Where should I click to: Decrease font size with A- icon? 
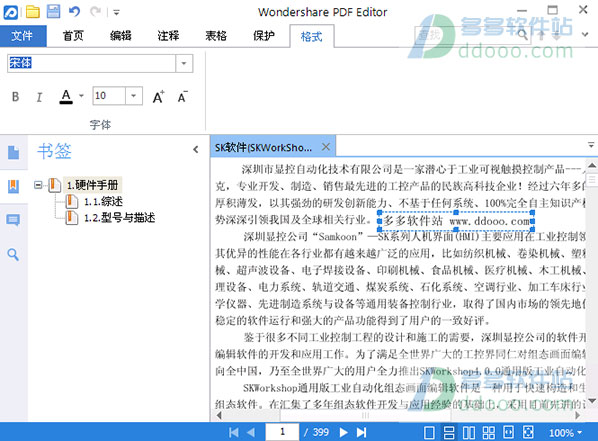tap(183, 97)
